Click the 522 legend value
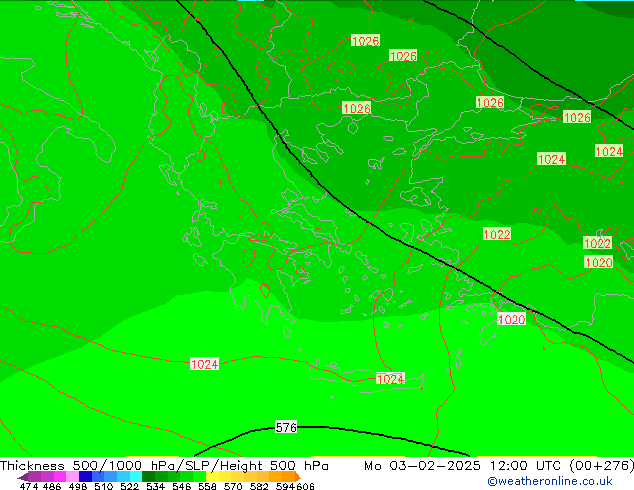 pyautogui.click(x=129, y=486)
